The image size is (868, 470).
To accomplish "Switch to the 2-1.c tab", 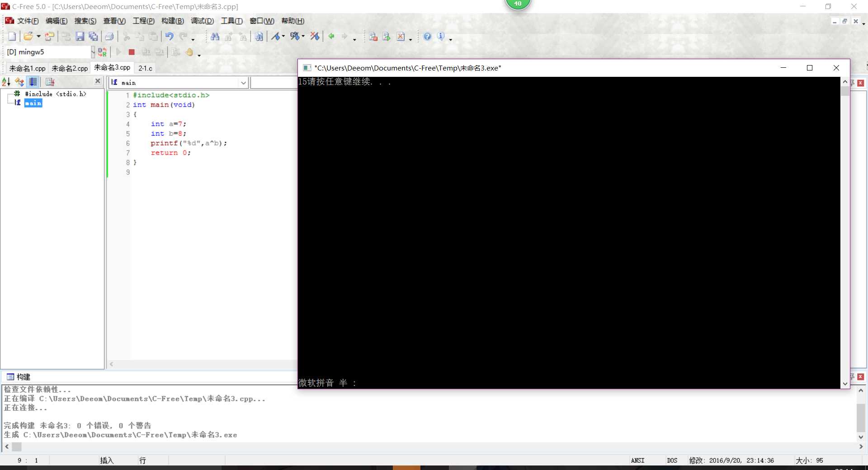I will pyautogui.click(x=145, y=68).
